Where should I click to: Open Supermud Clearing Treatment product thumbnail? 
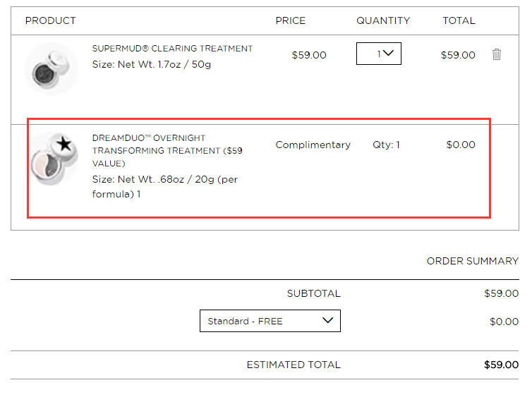tap(52, 69)
